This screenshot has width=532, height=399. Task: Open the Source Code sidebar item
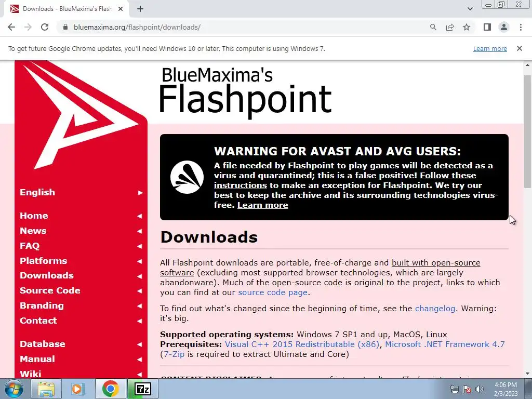pos(50,290)
